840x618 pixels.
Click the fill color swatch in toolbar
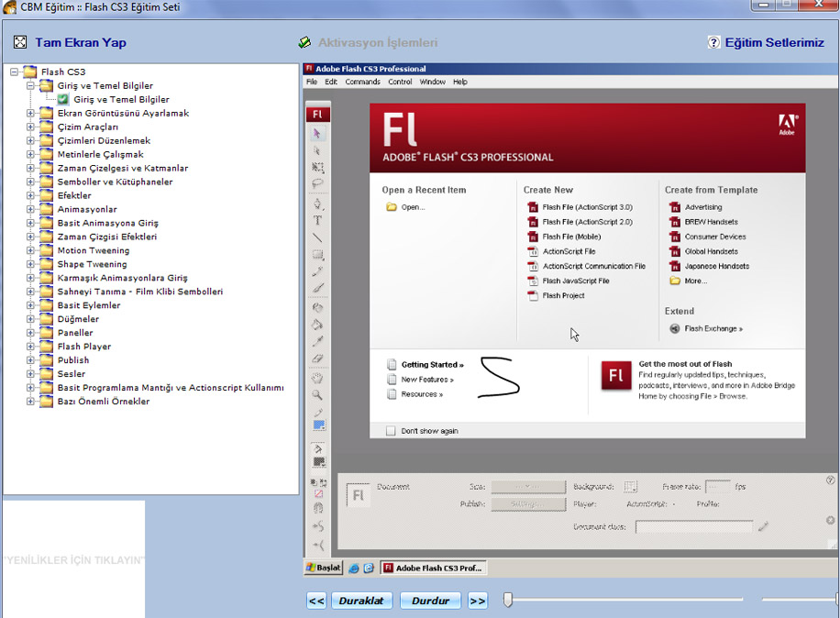point(319,426)
